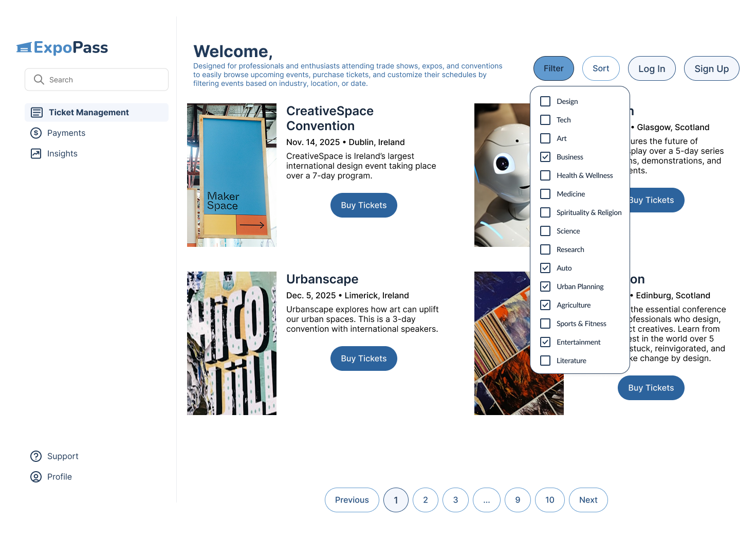
Task: Uncheck the Entertainment filter option
Action: tap(545, 342)
